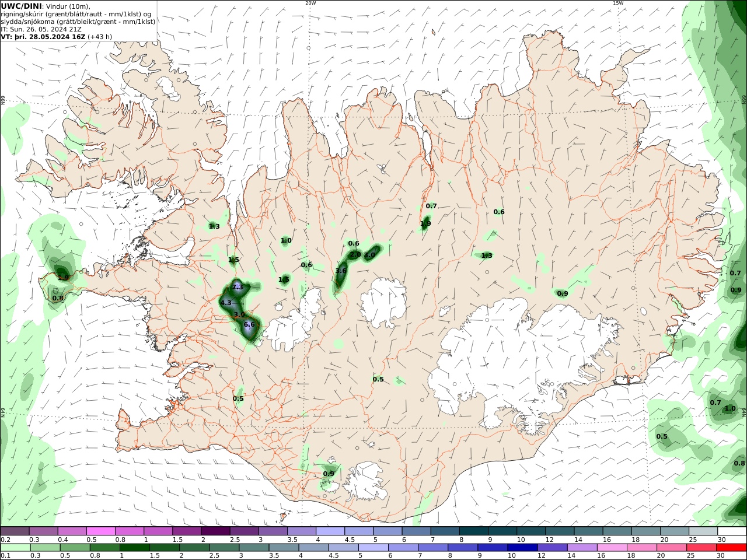
Task: Click the 4.3 precipitation value on the map
Action: [x=226, y=303]
